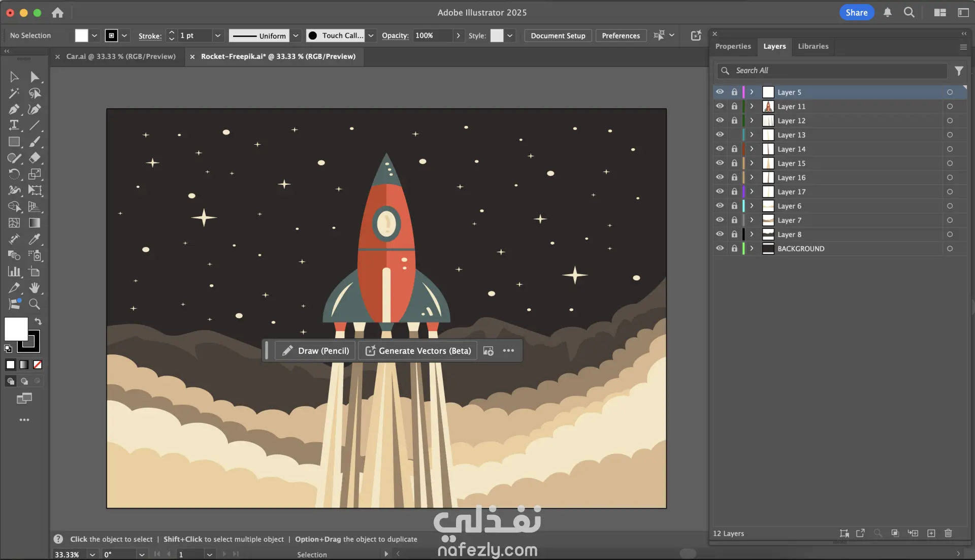
Task: Select the Rotate tool
Action: (x=14, y=174)
